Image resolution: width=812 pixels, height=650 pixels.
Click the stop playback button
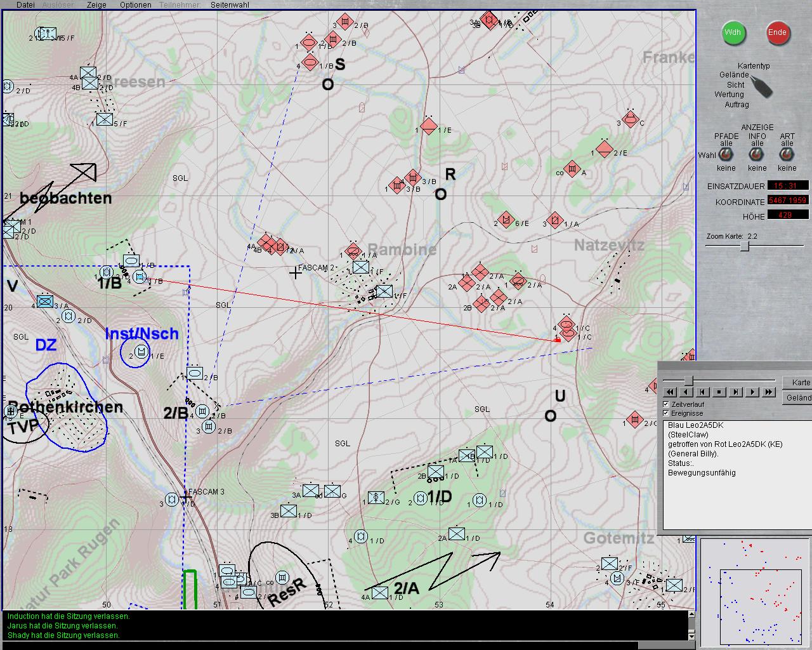tap(719, 392)
